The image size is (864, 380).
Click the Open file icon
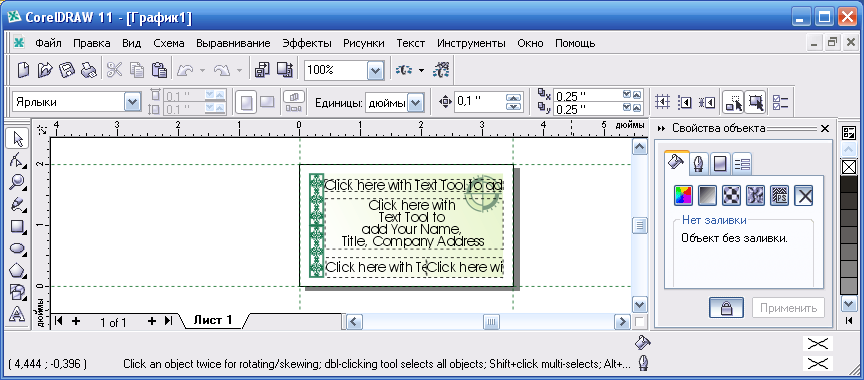[45, 70]
